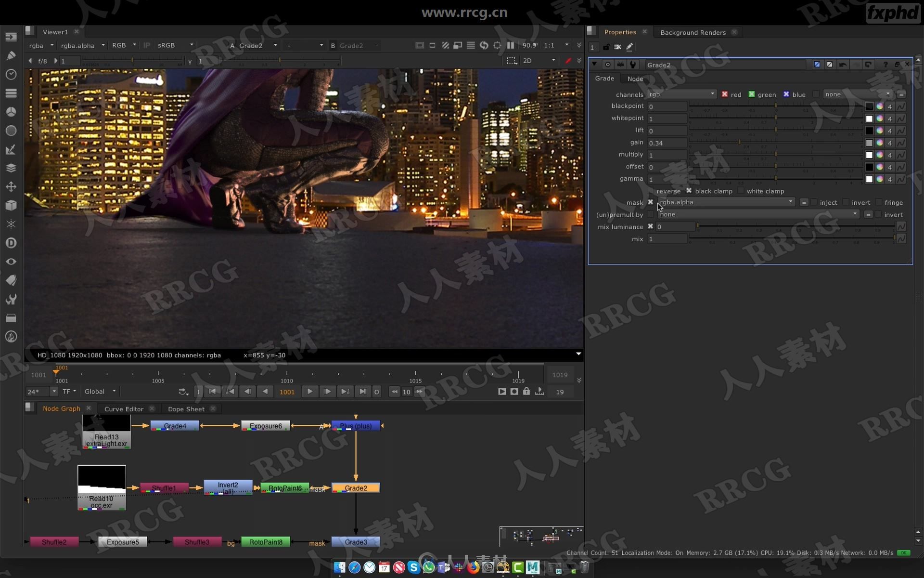
Task: Open the Image nodes toolbar icon
Action: click(x=11, y=37)
